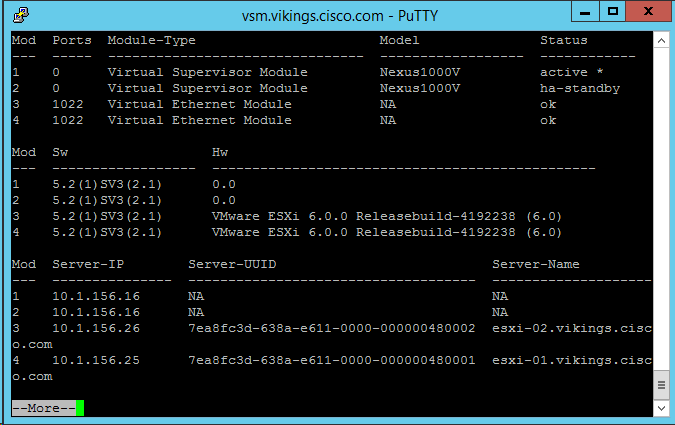Select the 'active *' status text

[x=572, y=72]
